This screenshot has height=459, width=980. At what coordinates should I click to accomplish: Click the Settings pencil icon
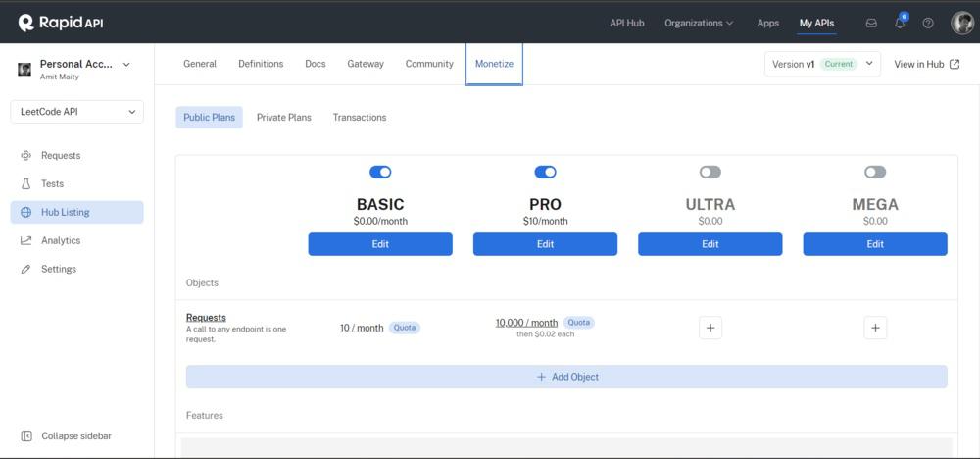[x=25, y=269]
